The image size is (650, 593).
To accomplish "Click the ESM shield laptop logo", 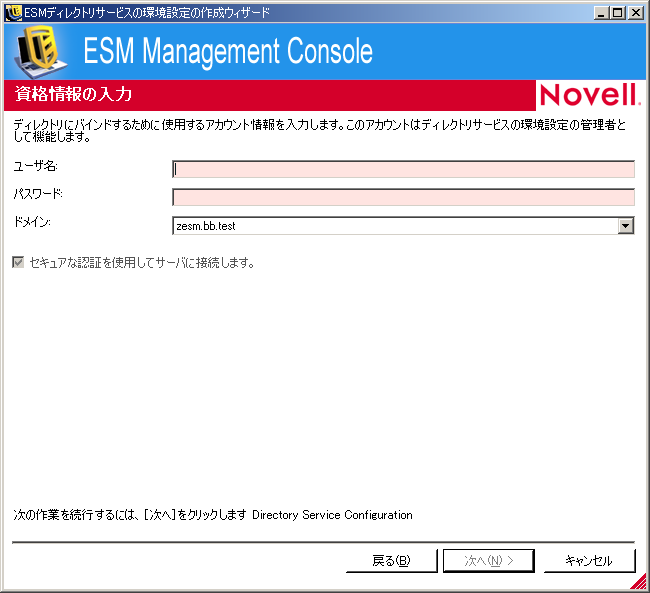I will pyautogui.click(x=41, y=52).
